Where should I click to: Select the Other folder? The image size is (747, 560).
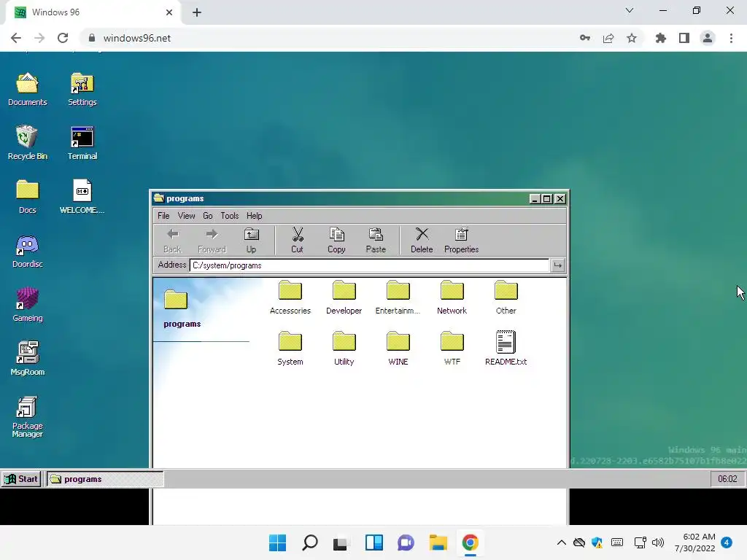point(506,297)
